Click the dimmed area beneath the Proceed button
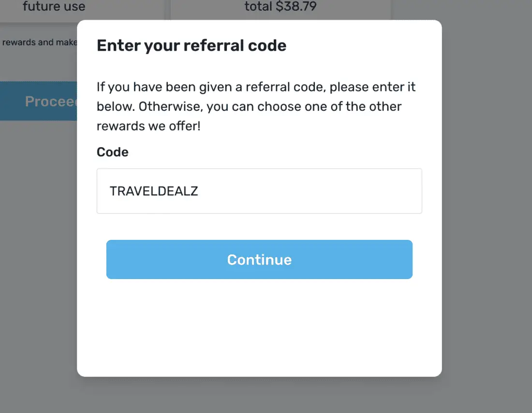Image resolution: width=532 pixels, height=413 pixels. [39, 193]
